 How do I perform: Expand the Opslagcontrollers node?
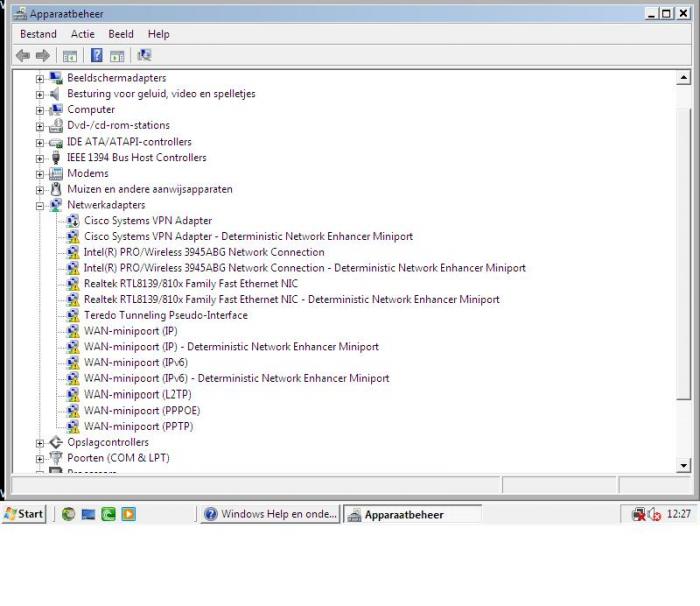[40, 443]
